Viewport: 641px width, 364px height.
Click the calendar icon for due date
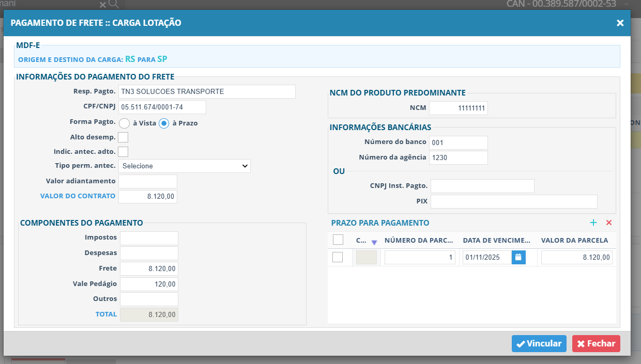point(518,257)
